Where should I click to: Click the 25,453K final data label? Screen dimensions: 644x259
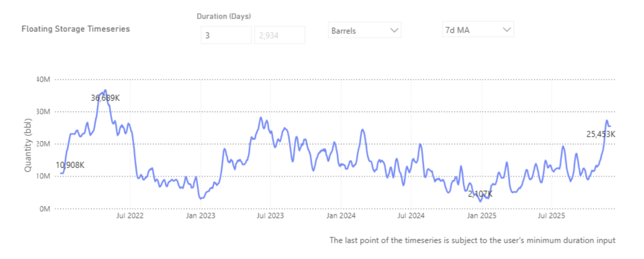[601, 134]
